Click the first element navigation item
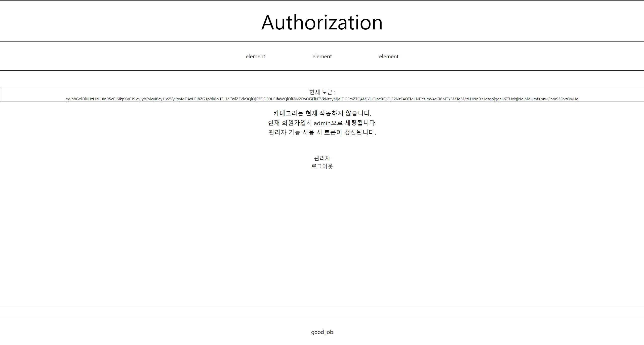This screenshot has width=644, height=345. click(255, 56)
